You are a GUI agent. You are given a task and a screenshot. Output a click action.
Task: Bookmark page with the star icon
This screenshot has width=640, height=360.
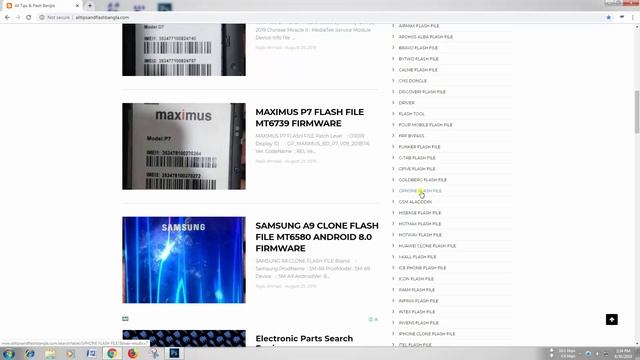pyautogui.click(x=609, y=18)
